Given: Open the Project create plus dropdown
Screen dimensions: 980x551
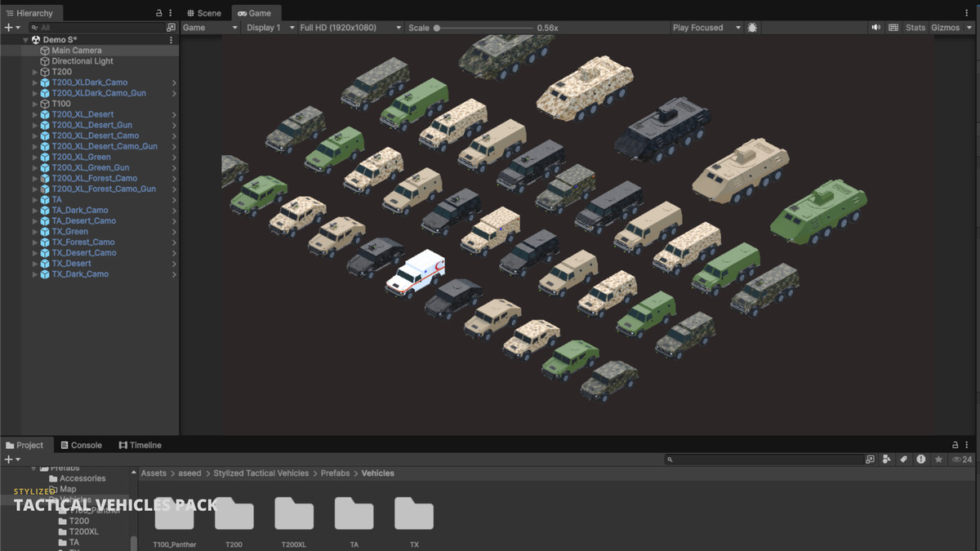Looking at the screenshot, I should (x=12, y=460).
